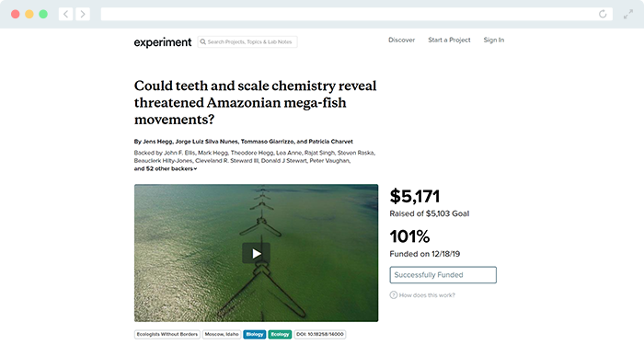644x345 pixels.
Task: Open Start a Project page
Action: pyautogui.click(x=449, y=40)
